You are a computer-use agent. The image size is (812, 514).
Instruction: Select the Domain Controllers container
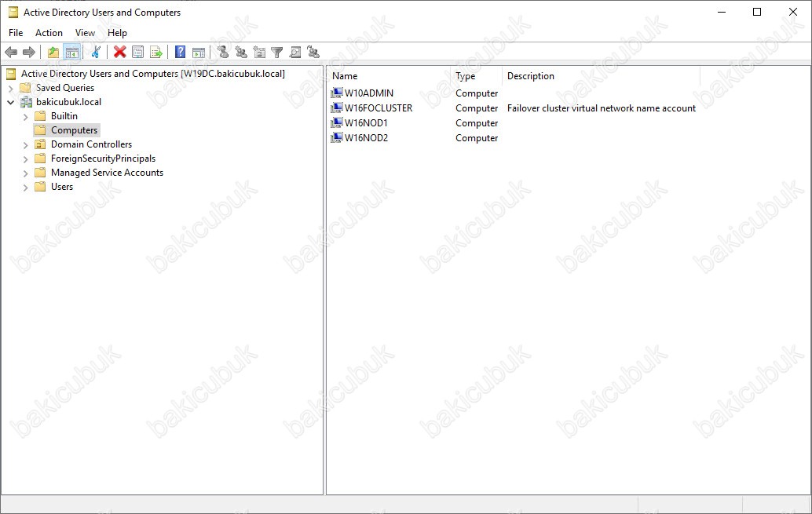pyautogui.click(x=91, y=144)
